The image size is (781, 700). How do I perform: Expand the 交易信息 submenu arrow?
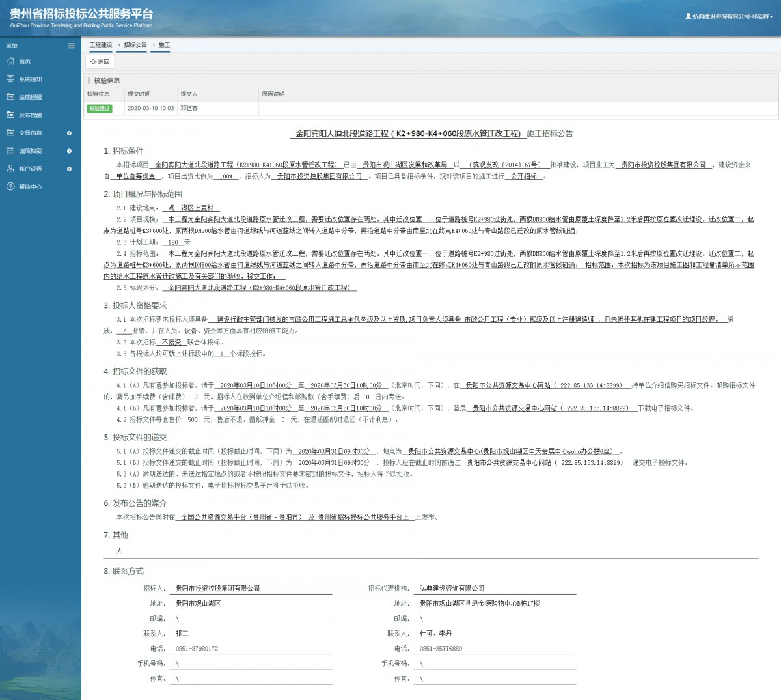coord(70,133)
